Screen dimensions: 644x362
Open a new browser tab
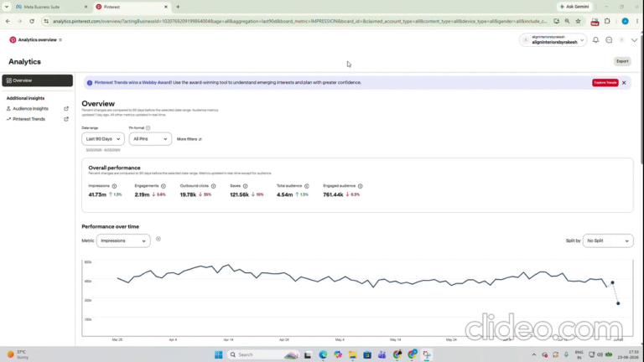(x=178, y=7)
